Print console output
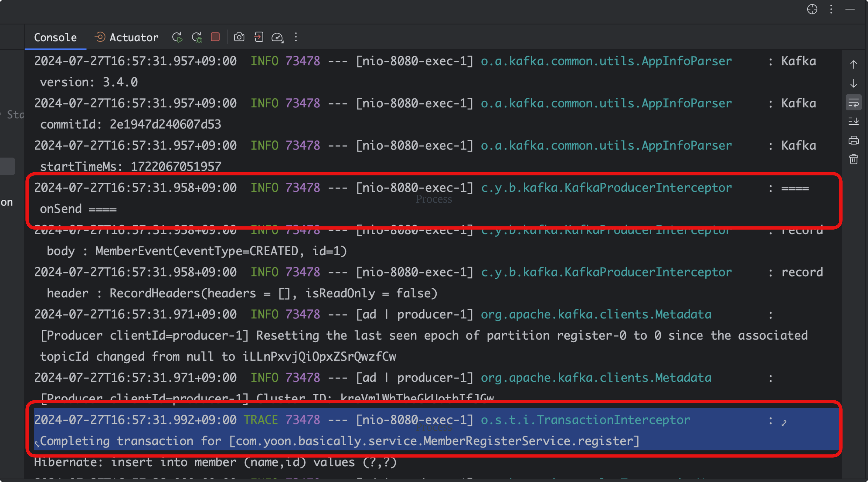The height and width of the screenshot is (482, 868). click(853, 140)
